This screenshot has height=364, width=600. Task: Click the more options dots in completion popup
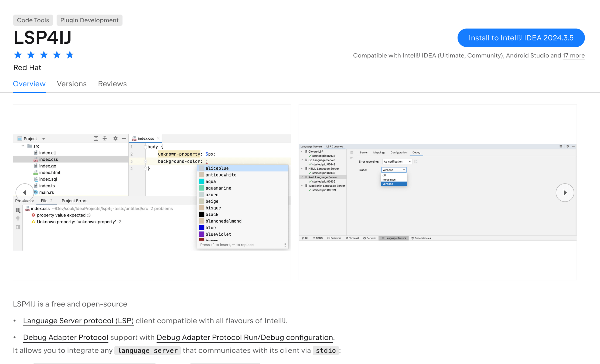(x=285, y=245)
